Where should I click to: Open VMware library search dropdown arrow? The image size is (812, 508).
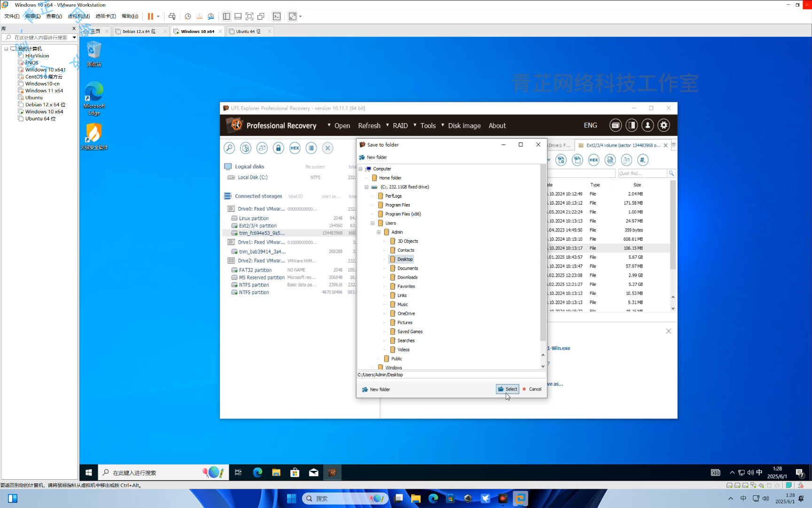coord(74,37)
